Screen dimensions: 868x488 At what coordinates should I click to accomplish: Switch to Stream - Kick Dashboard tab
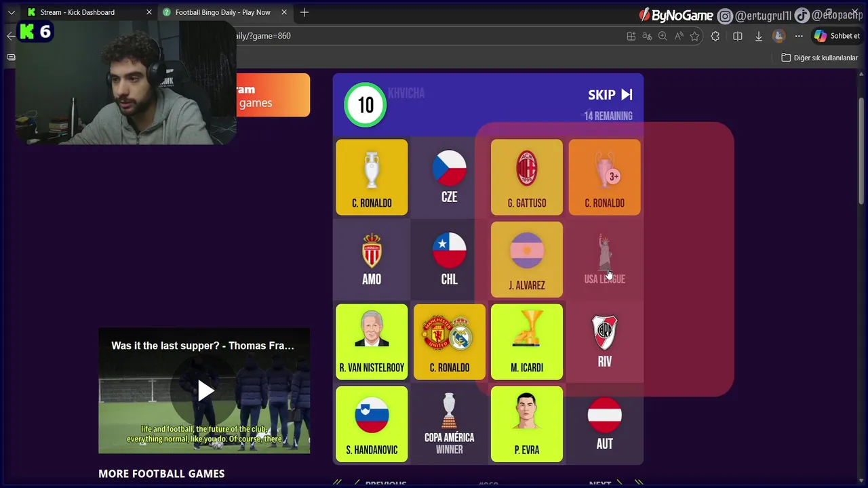coord(77,12)
